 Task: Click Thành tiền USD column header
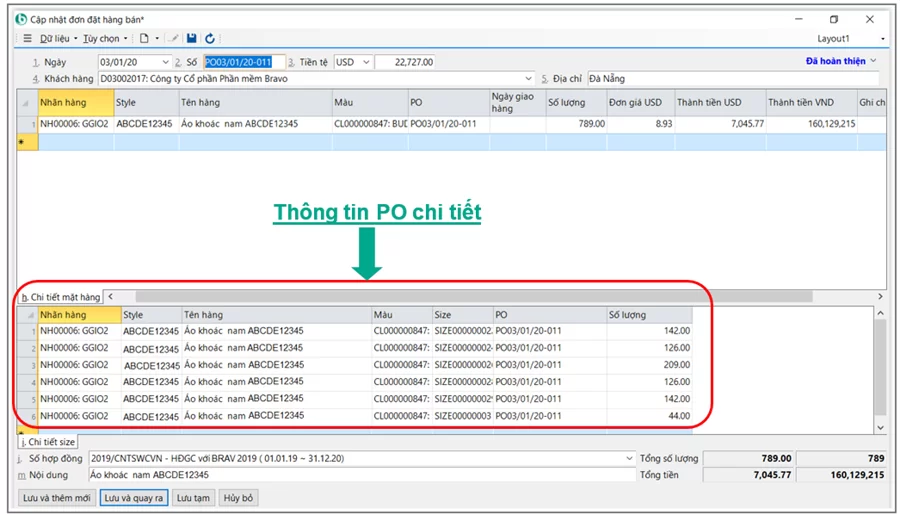[720, 103]
